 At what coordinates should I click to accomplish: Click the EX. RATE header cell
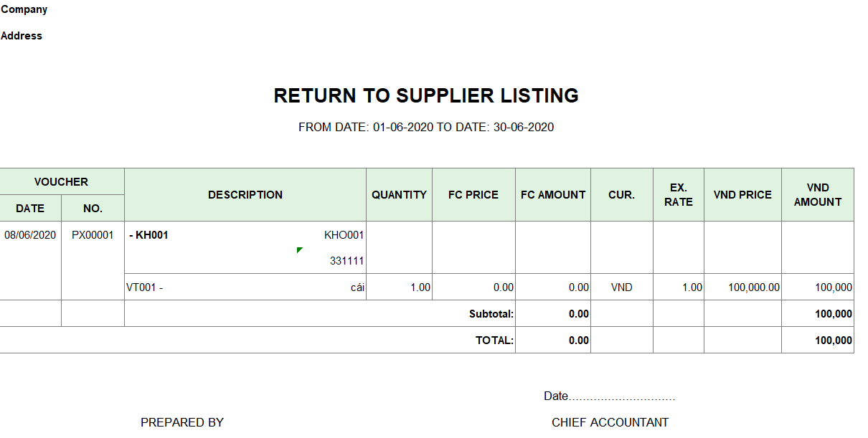pos(678,195)
